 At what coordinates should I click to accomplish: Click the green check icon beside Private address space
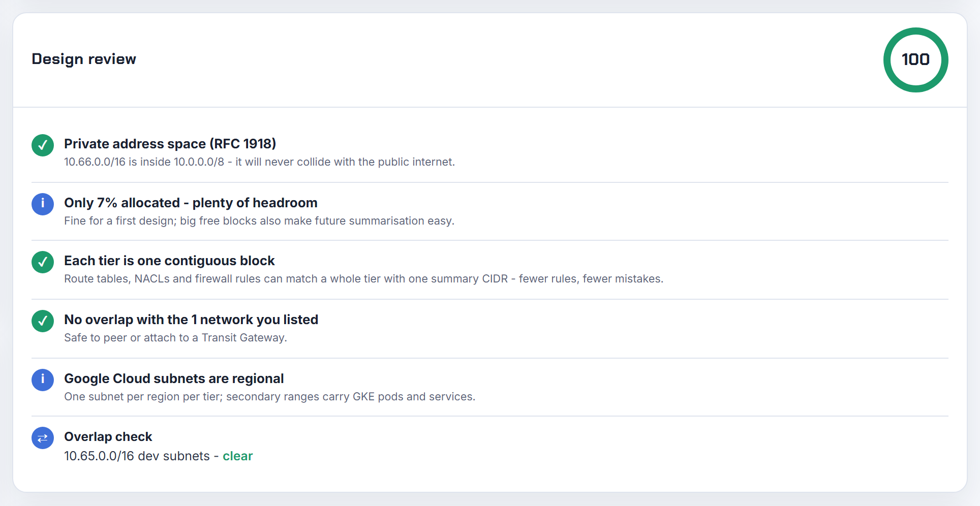(43, 145)
